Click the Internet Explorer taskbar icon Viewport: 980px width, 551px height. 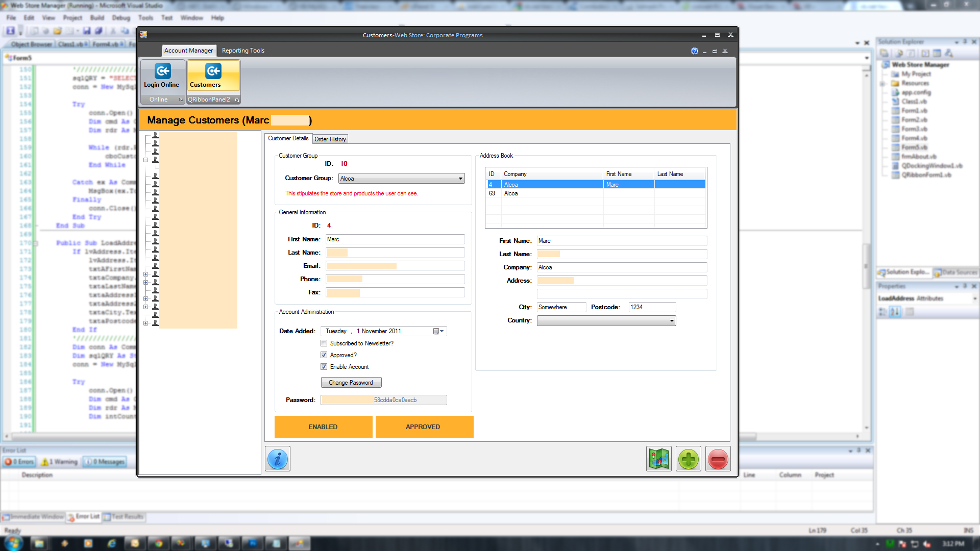pyautogui.click(x=112, y=543)
